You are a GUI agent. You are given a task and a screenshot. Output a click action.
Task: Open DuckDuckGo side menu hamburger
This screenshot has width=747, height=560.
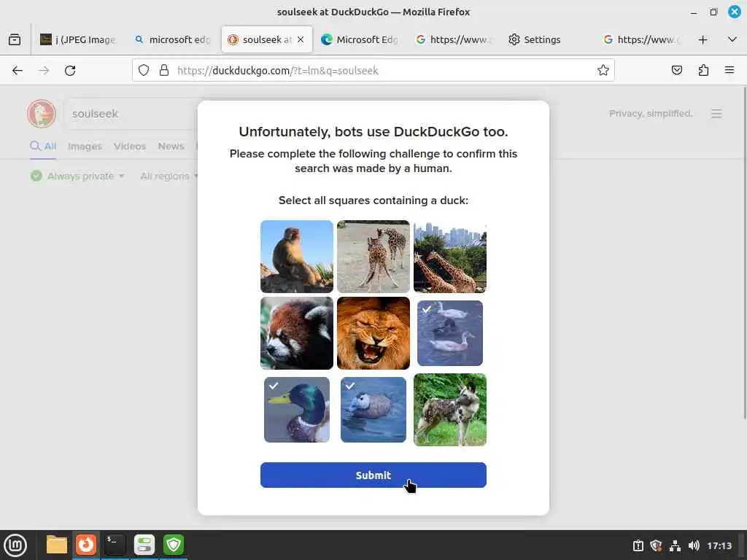point(716,113)
